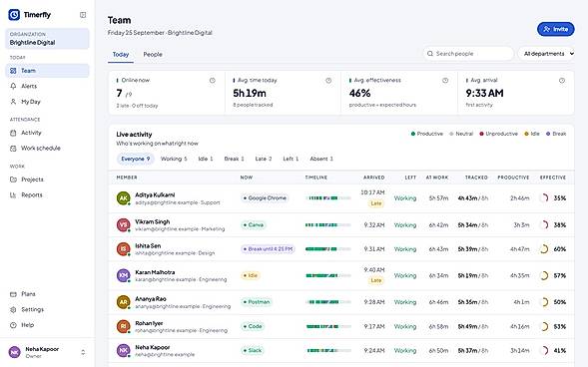Show info for the Avg effectiveness card
Image resolution: width=588 pixels, height=367 pixels.
(445, 80)
